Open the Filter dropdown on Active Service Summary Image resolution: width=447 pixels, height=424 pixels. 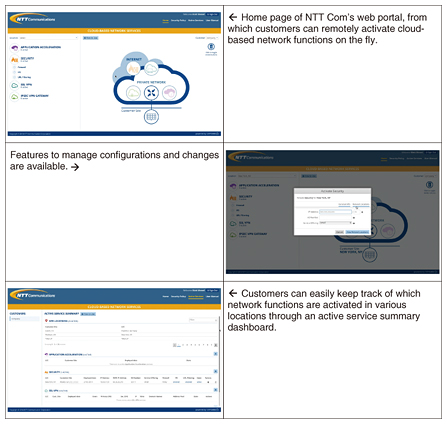tap(203, 320)
